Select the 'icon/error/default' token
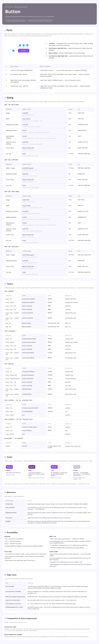99x644 pixels. [27, 430]
